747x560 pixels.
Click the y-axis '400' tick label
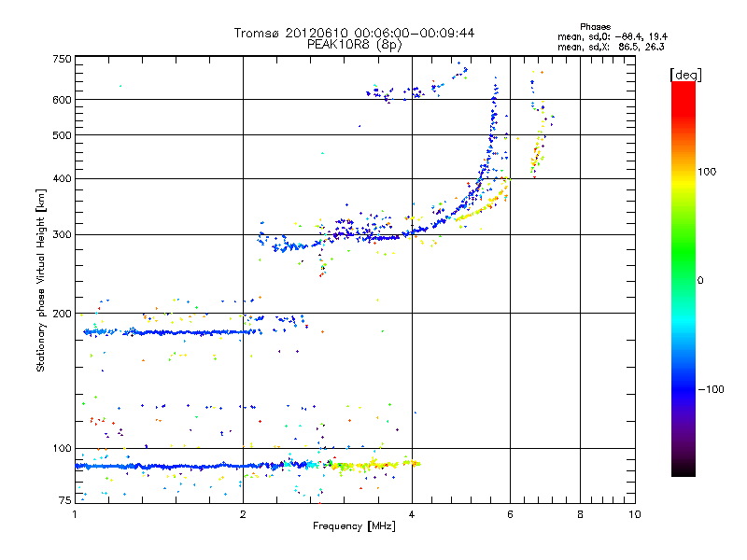[62, 178]
